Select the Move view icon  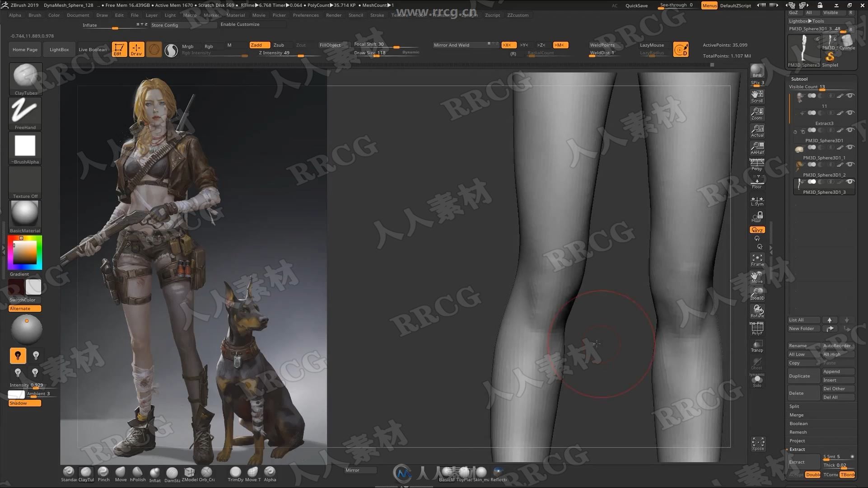pyautogui.click(x=757, y=277)
